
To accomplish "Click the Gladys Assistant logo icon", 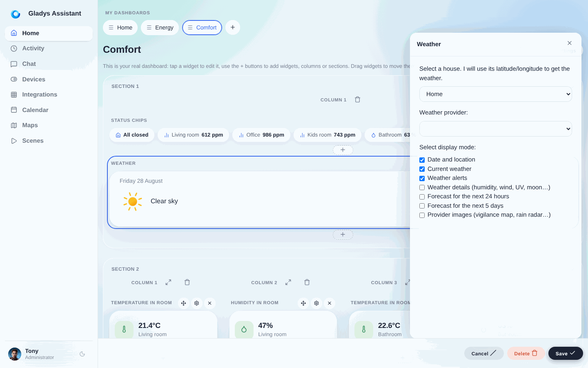I will point(16,14).
